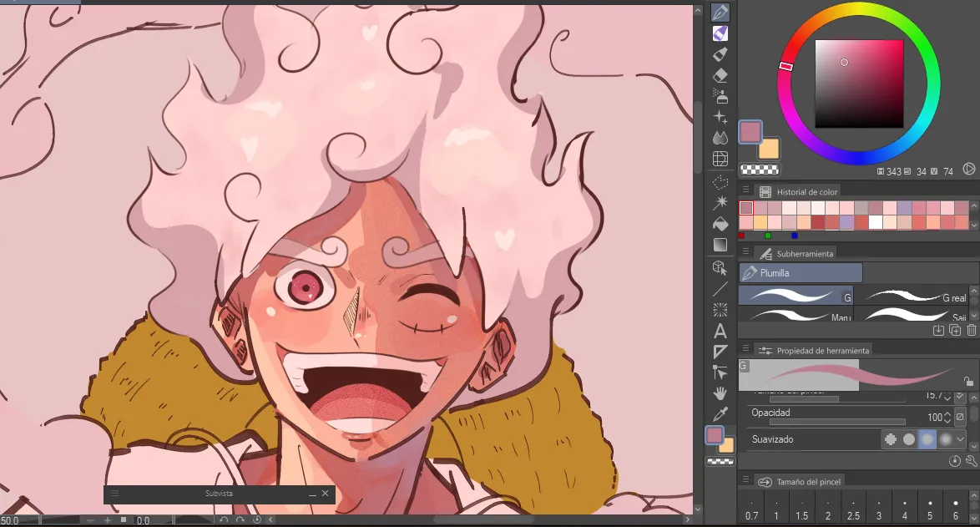Select the Eyedropper tool

click(x=720, y=414)
